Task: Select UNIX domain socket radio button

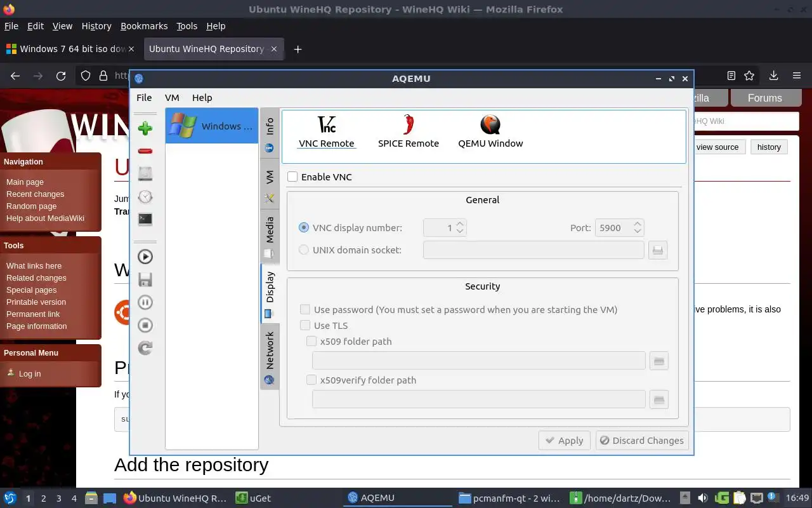Action: click(304, 250)
